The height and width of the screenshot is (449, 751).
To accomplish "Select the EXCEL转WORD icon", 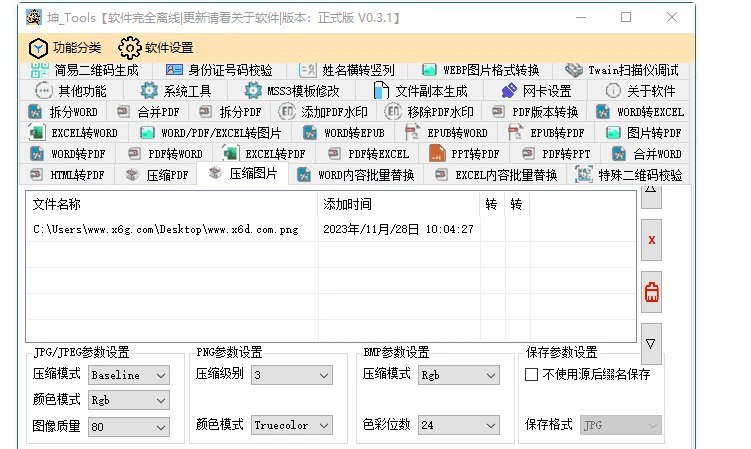I will point(37,133).
